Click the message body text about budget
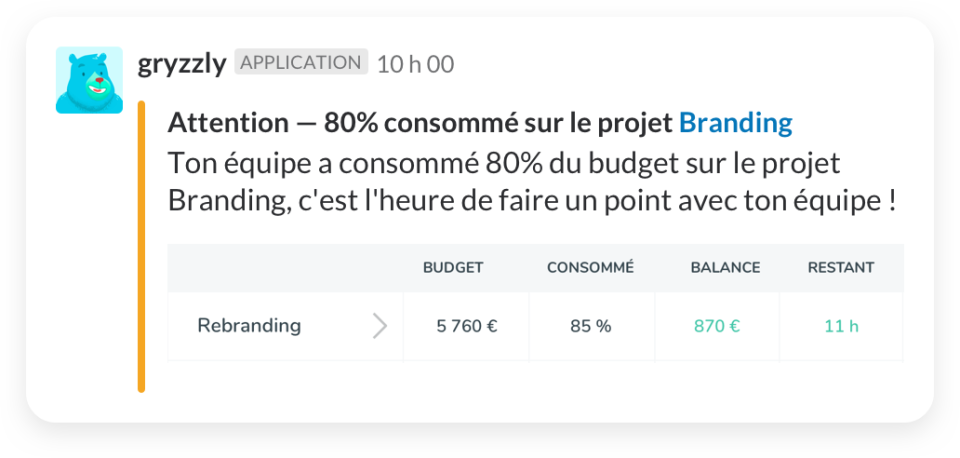Viewport: 960px width, 458px height. point(504,163)
